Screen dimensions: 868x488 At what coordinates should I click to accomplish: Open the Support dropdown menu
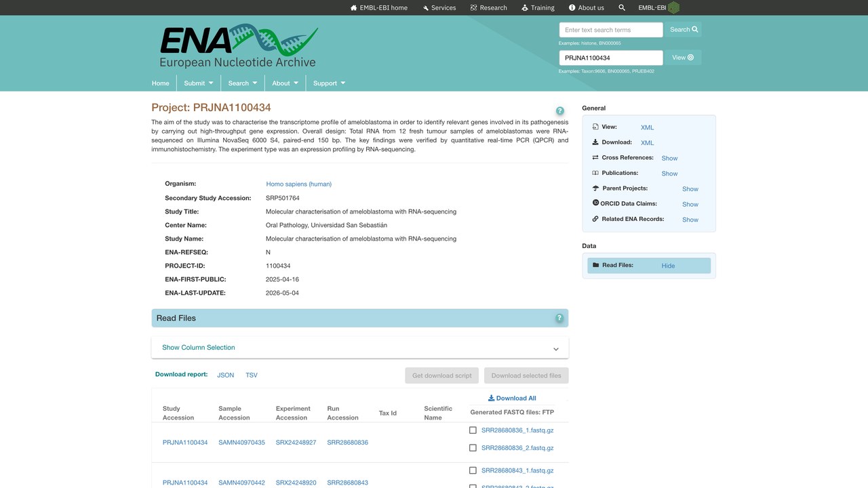330,83
